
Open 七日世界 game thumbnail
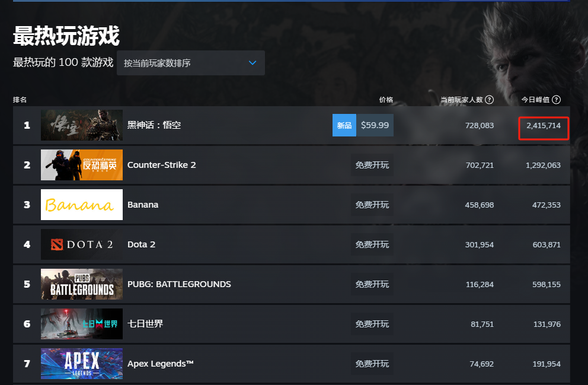point(82,324)
